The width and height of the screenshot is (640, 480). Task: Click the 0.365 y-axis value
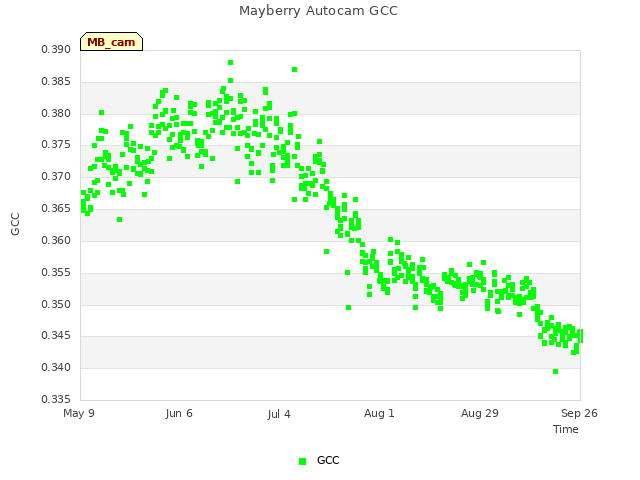56,209
